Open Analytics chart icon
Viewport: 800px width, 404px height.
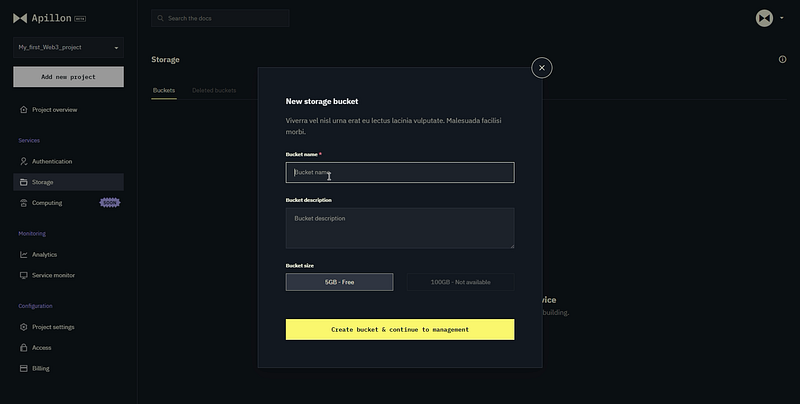tap(23, 255)
